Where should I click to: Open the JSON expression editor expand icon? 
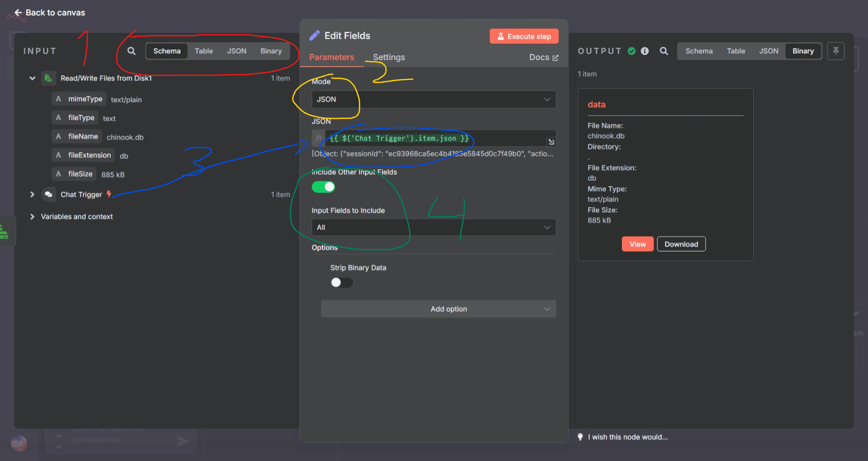[x=551, y=142]
